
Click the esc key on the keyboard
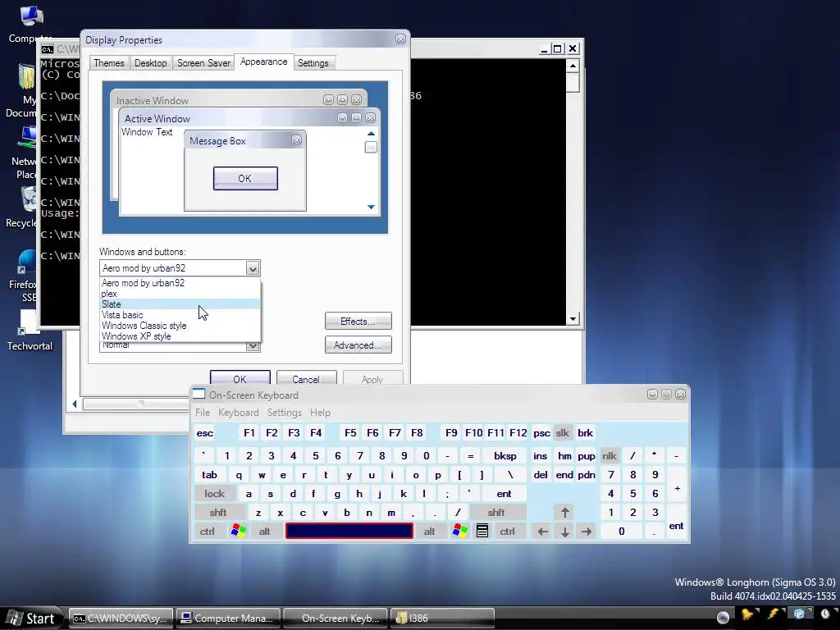coord(204,433)
